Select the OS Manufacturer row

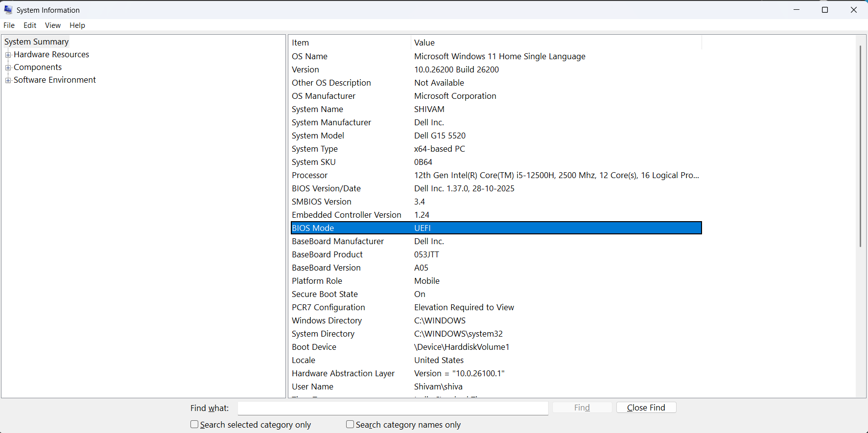496,96
